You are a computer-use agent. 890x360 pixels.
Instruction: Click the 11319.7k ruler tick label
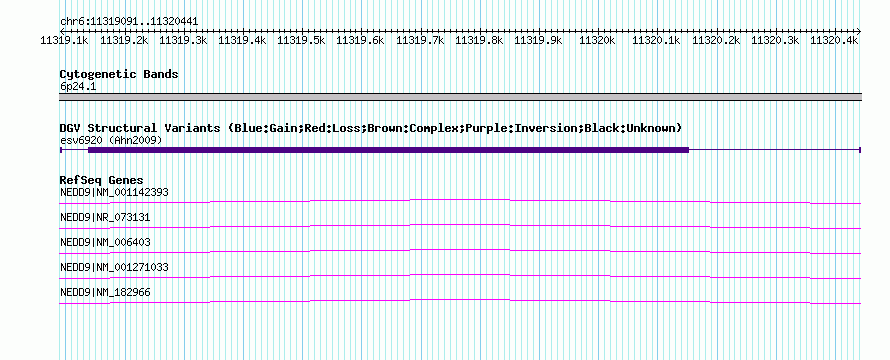419,40
